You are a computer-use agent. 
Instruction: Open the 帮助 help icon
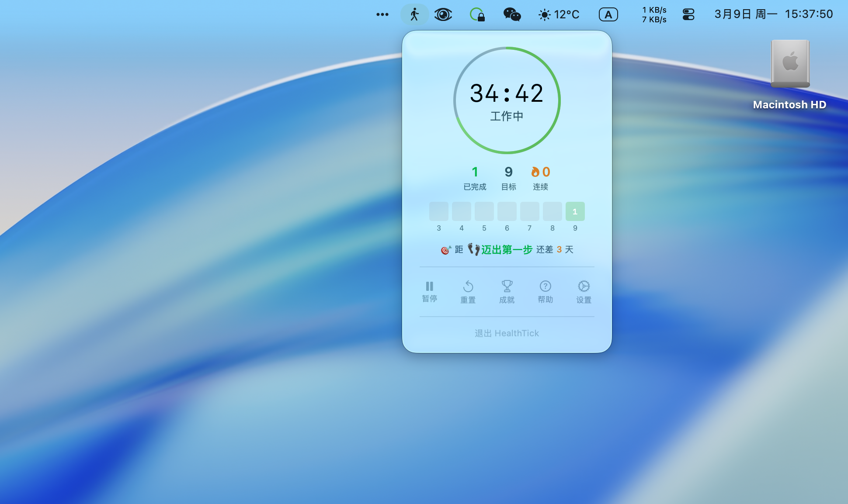545,292
